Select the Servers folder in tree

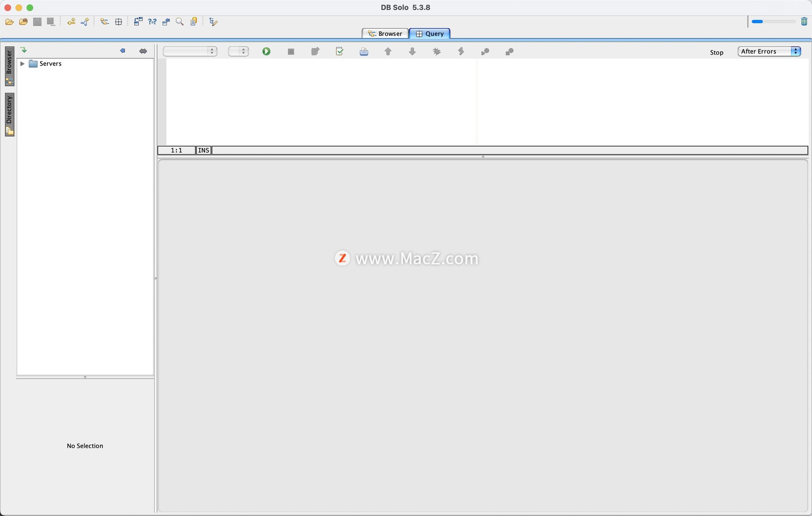[45, 64]
